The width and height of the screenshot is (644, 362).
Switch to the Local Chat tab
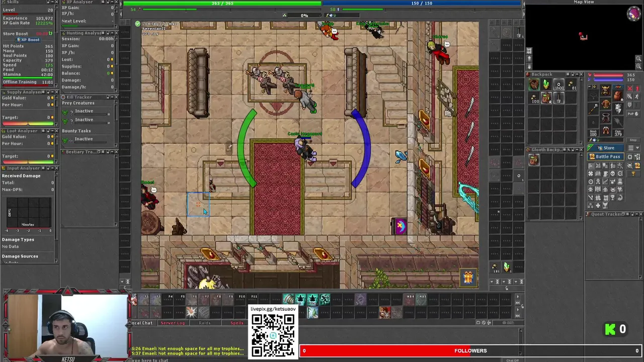point(142,323)
